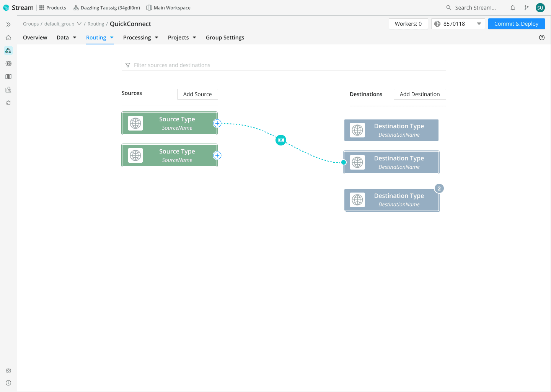The image size is (551, 392).
Task: Open the book-shaped icon in sidebar
Action: [8, 77]
